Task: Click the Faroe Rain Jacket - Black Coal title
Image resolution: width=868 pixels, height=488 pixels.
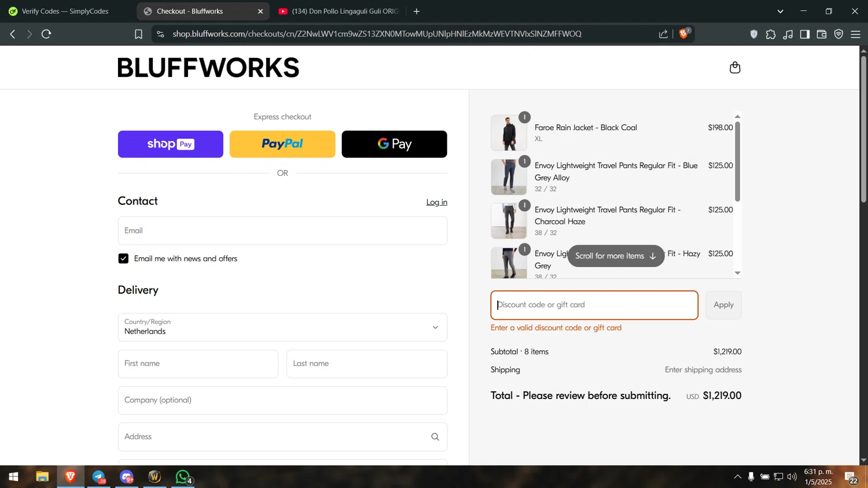Action: (586, 127)
